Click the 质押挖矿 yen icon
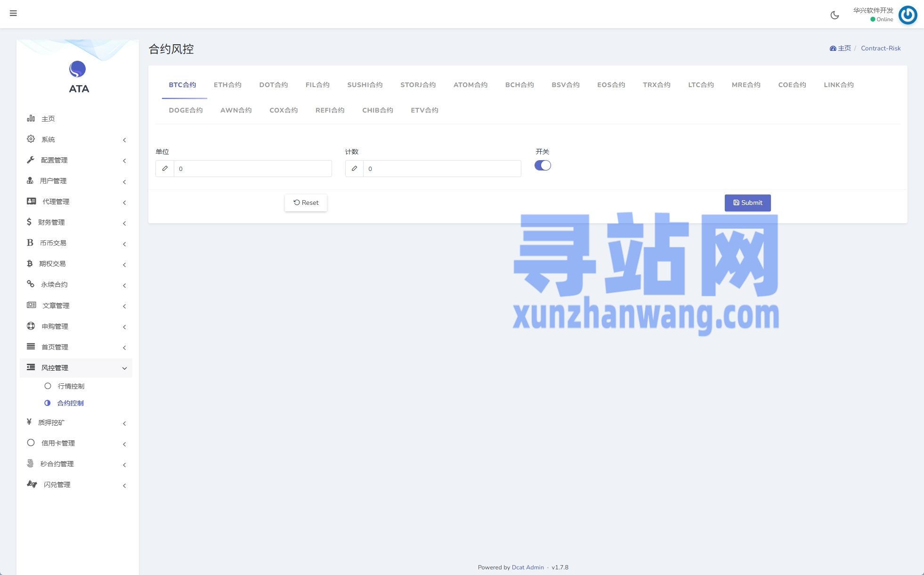This screenshot has width=924, height=575. [x=29, y=422]
